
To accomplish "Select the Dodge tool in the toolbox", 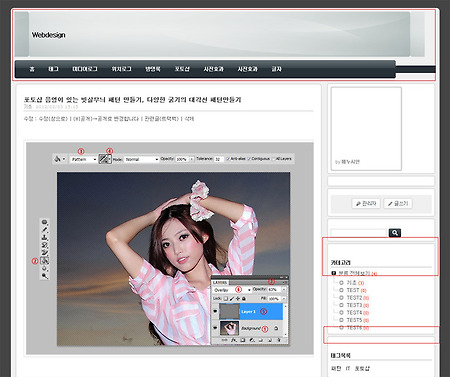I will click(45, 276).
